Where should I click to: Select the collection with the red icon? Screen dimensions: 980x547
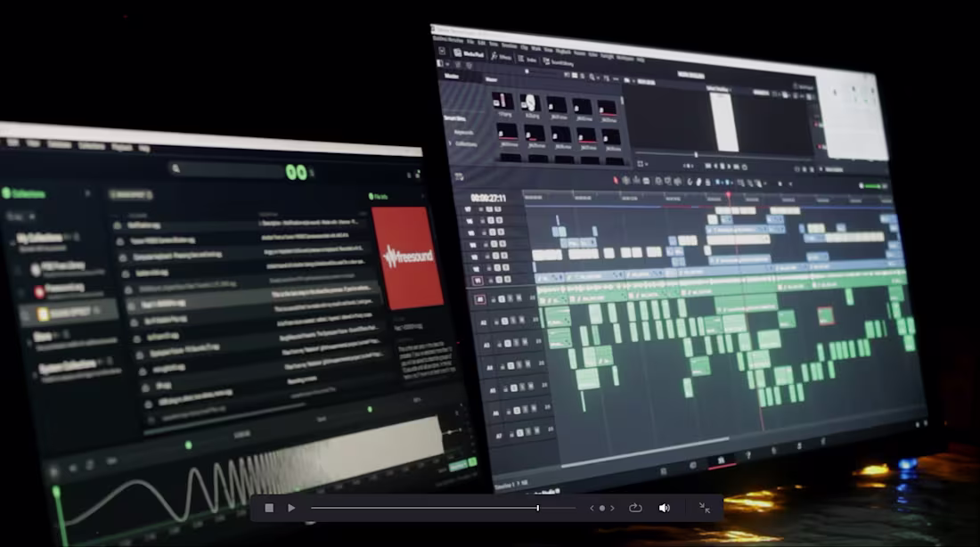pyautogui.click(x=61, y=289)
